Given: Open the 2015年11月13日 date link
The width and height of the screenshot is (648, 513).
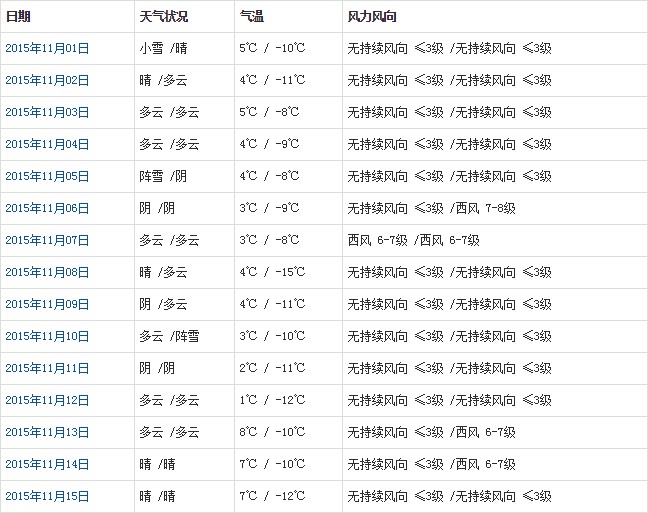Looking at the screenshot, I should [47, 432].
